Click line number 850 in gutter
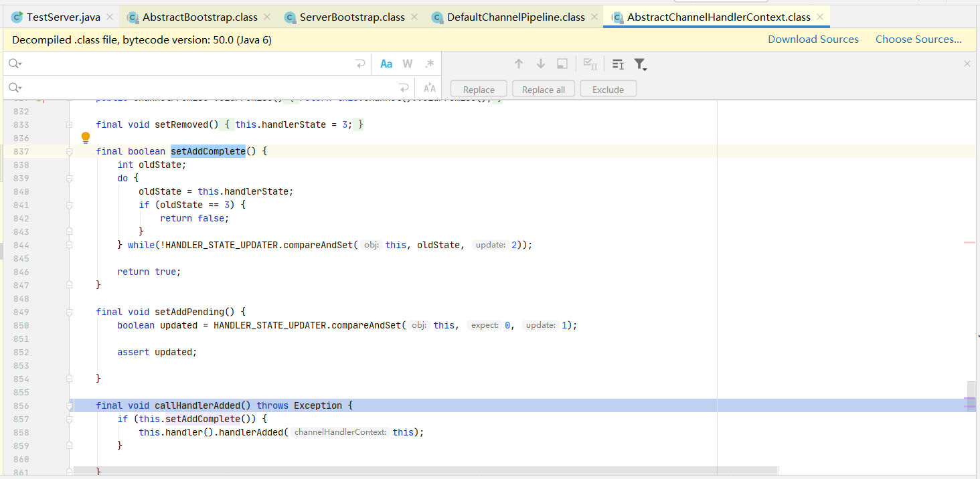 click(21, 325)
